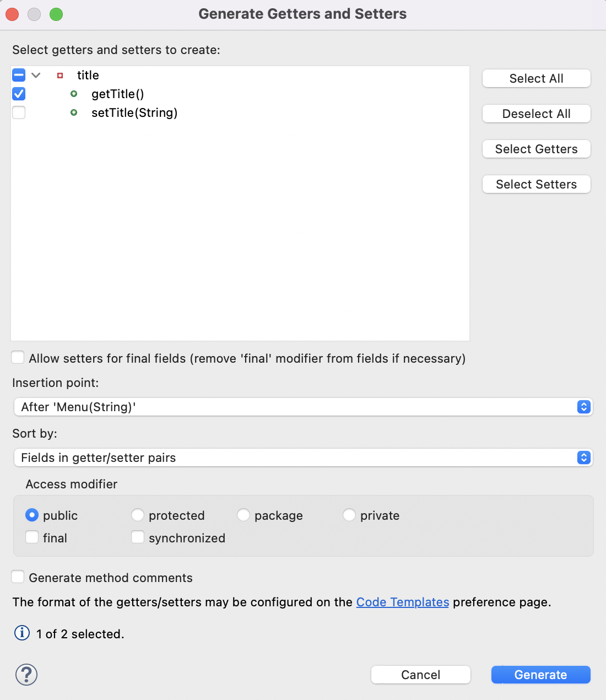Close the dialog with the red button
Viewport: 606px width, 700px height.
pyautogui.click(x=12, y=14)
